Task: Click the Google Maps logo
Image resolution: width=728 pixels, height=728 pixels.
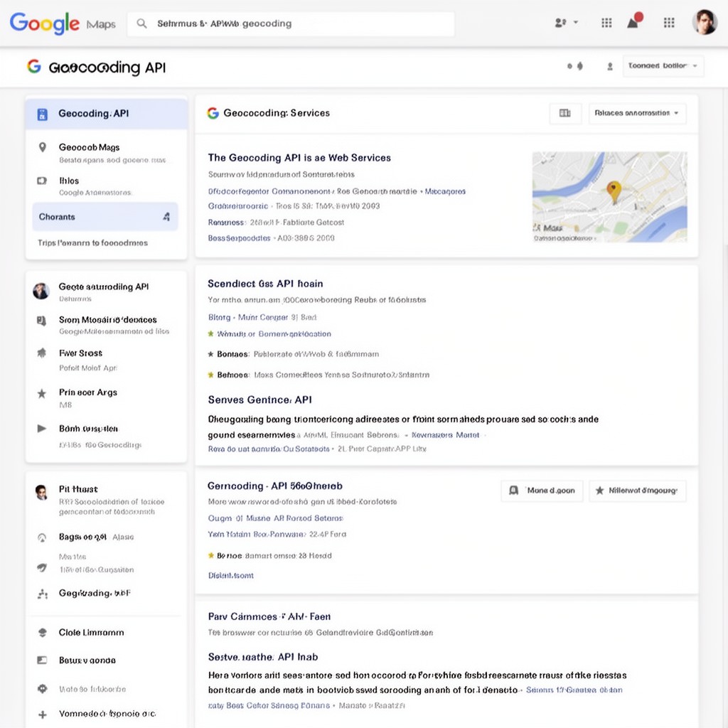Action: point(63,23)
